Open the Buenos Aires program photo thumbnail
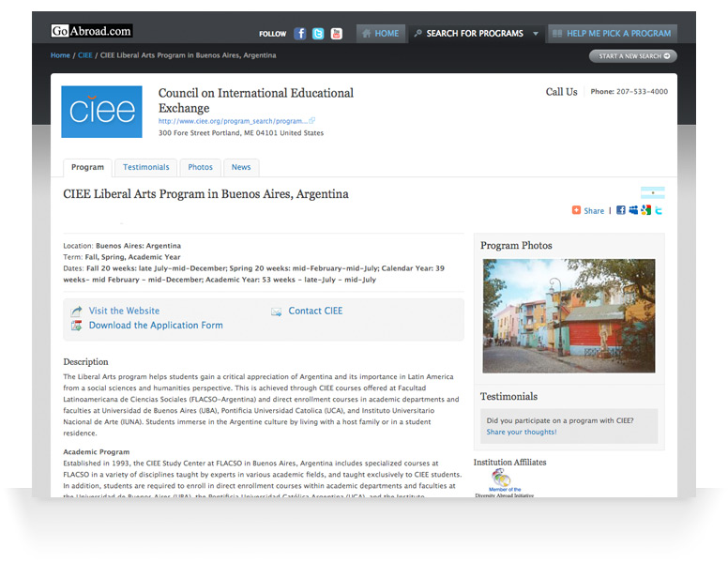 pos(569,316)
